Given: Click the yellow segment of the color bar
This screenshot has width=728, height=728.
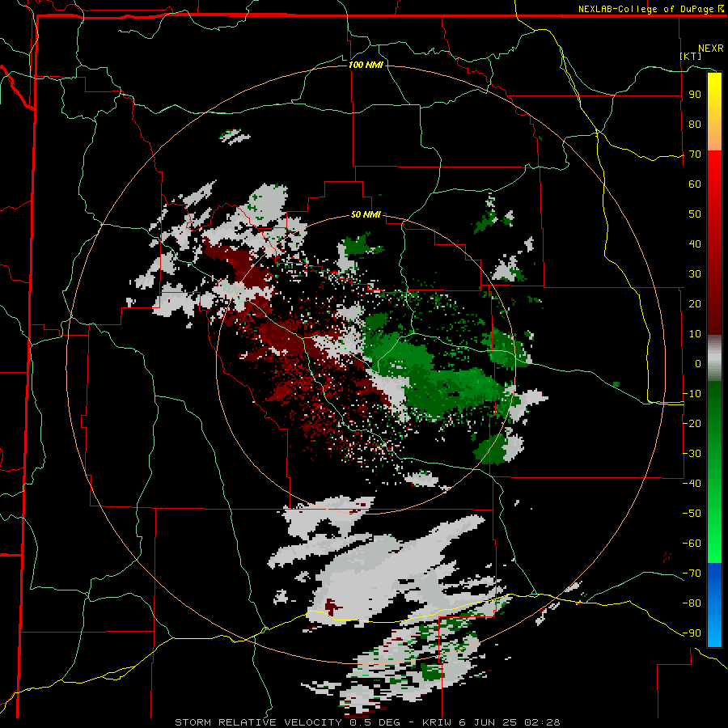Looking at the screenshot, I should tap(714, 112).
